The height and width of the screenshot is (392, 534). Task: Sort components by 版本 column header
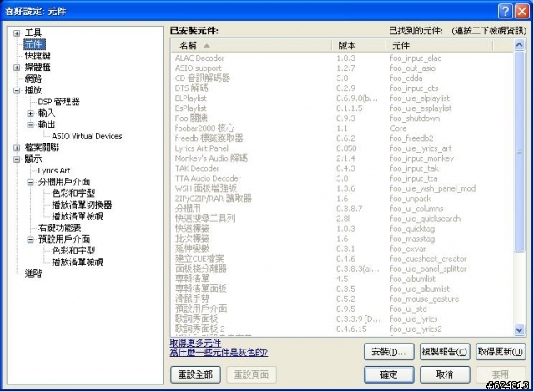tap(358, 46)
